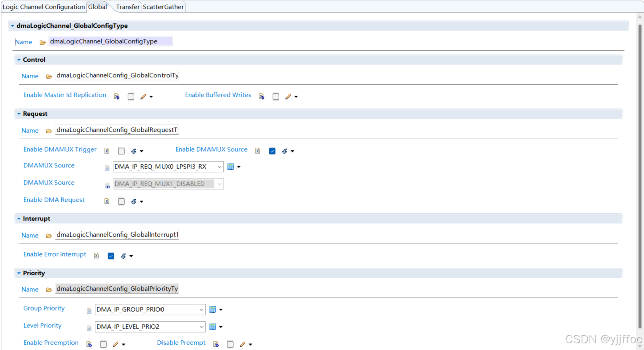Click document icon before Level Priority combo

89,328
